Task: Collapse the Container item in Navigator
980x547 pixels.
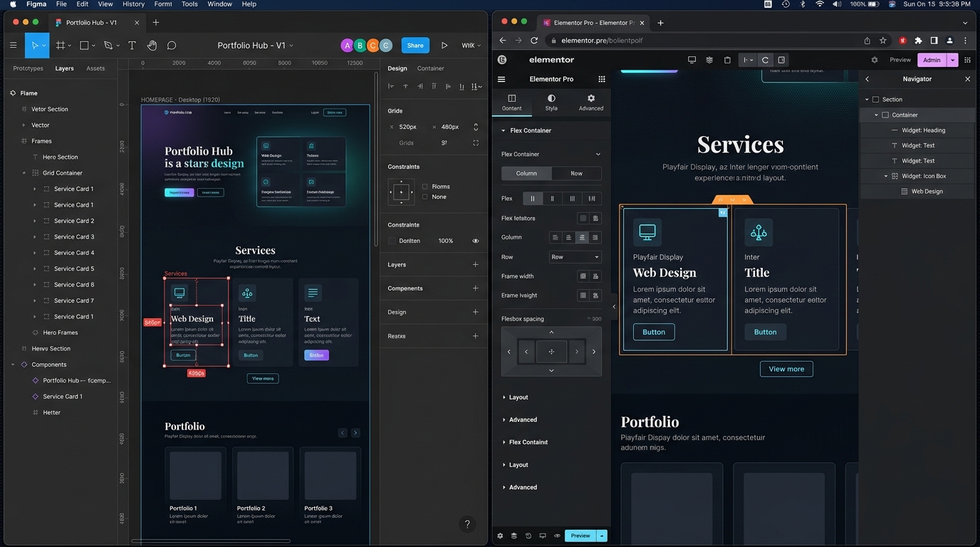Action: [876, 115]
